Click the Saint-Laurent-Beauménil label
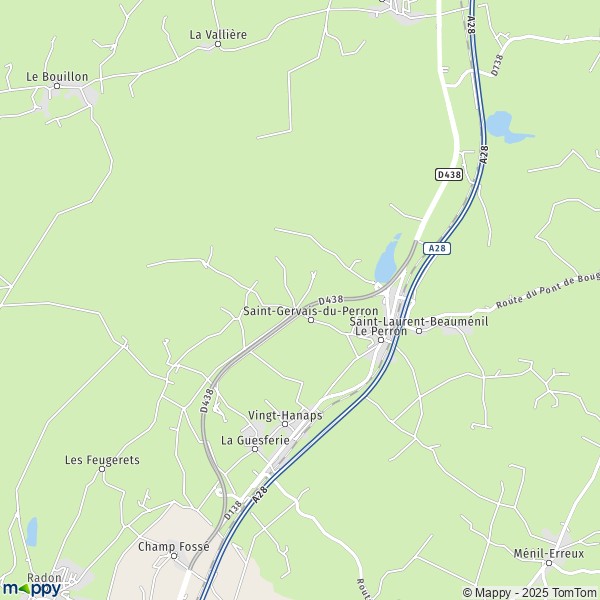Screen dimensions: 600x600 pyautogui.click(x=419, y=321)
